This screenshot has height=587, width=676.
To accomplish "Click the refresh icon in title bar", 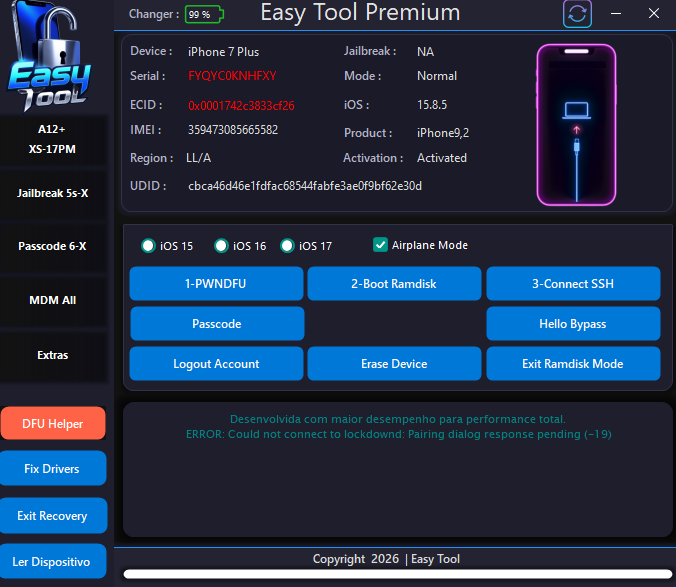I will 577,14.
